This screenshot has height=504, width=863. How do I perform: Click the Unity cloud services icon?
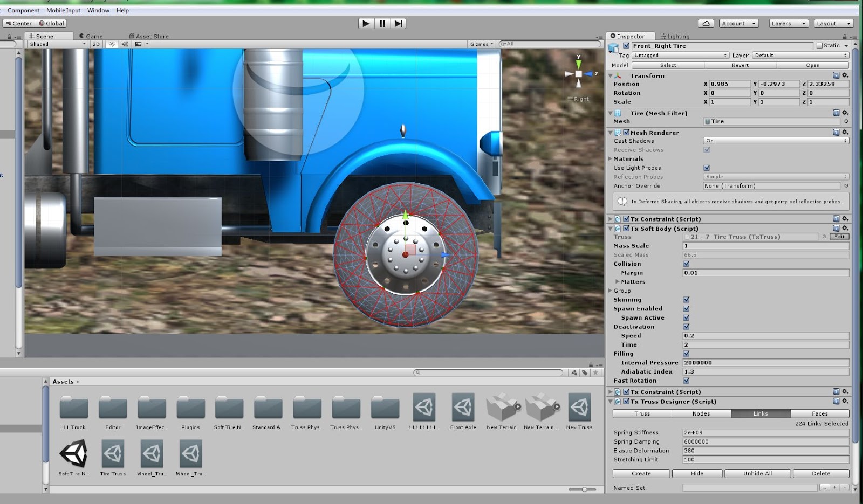coord(707,23)
